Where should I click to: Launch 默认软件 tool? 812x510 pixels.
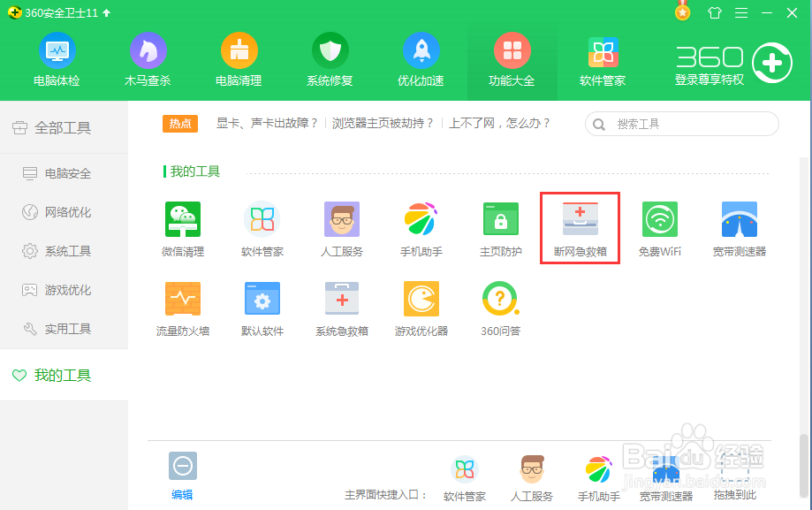262,308
